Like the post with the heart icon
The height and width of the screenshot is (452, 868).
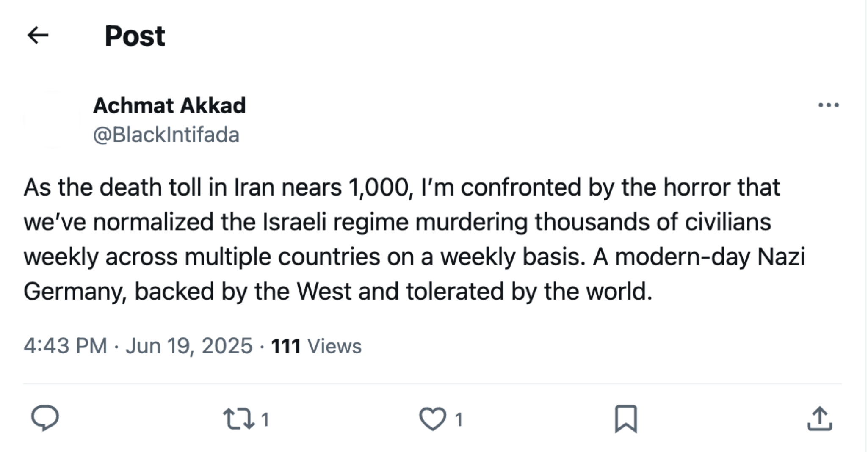432,419
